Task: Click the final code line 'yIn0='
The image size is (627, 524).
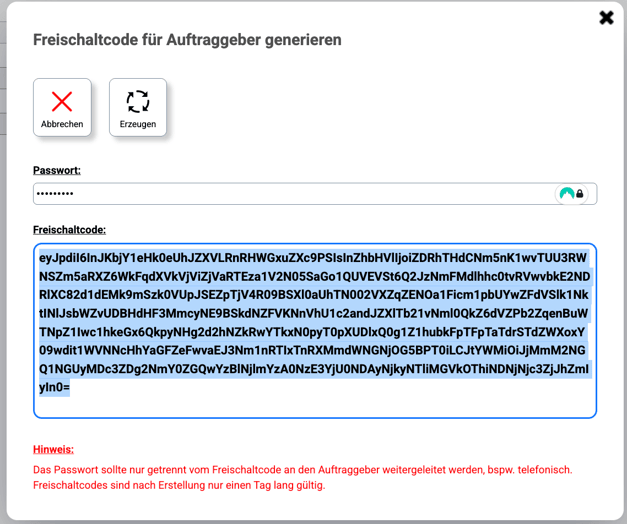Action: tap(54, 387)
